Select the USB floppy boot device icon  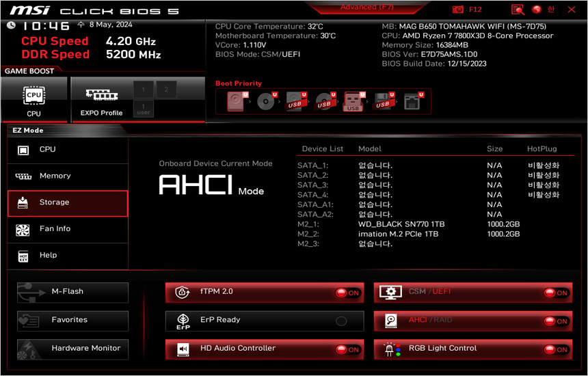coord(383,101)
